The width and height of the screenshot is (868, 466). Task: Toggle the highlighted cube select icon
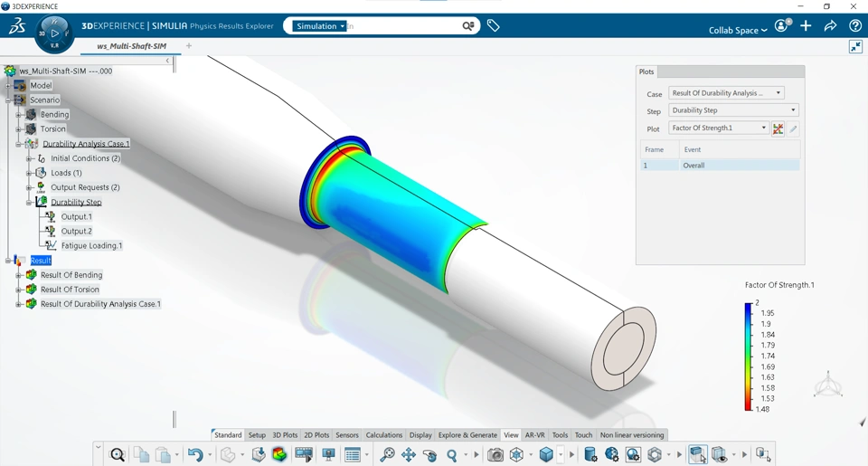point(697,455)
